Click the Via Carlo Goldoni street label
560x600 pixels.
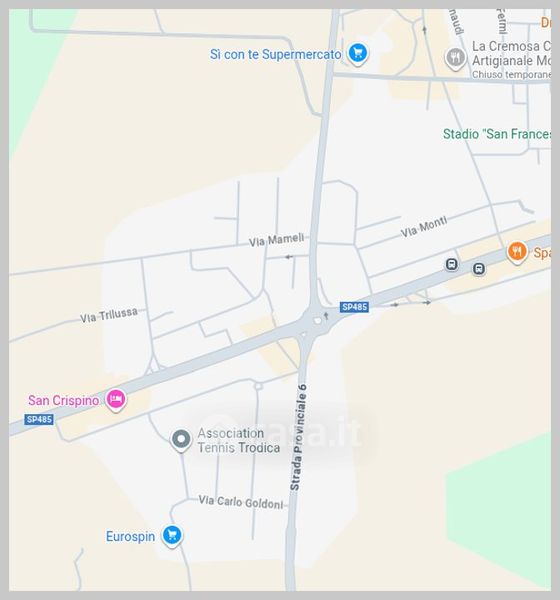point(241,502)
